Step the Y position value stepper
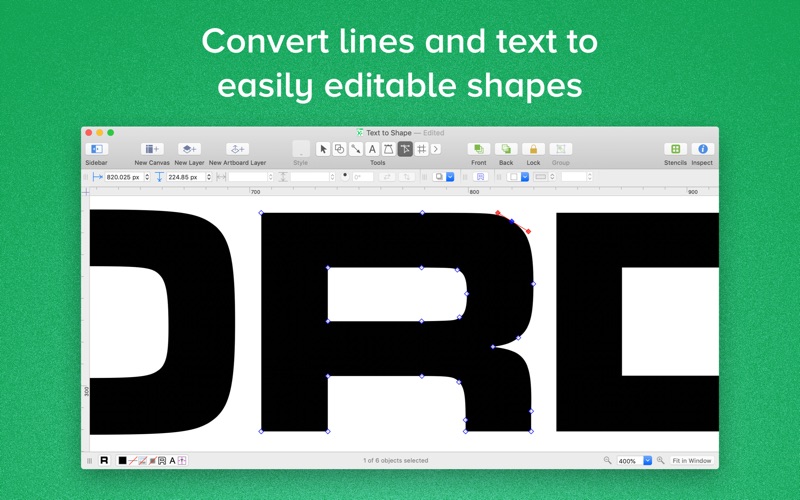Screen dimensions: 800x500 click(x=209, y=177)
